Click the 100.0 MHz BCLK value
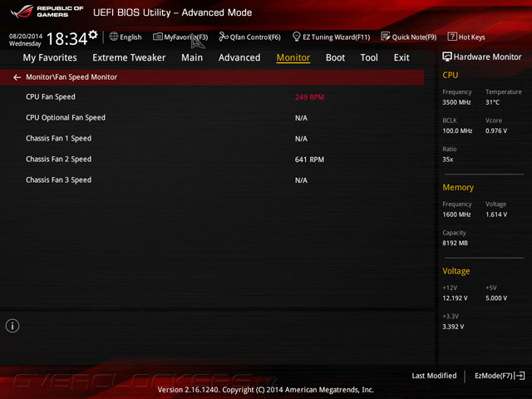 point(457,131)
